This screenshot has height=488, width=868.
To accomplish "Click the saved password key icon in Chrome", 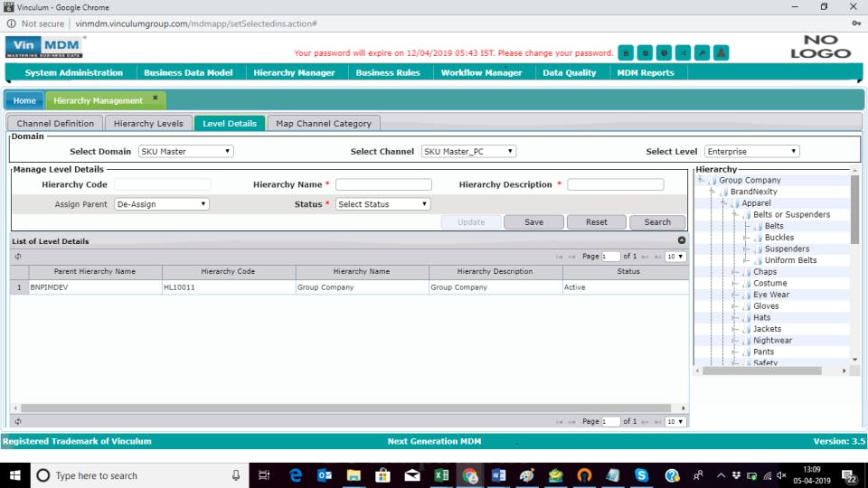I will (x=856, y=23).
